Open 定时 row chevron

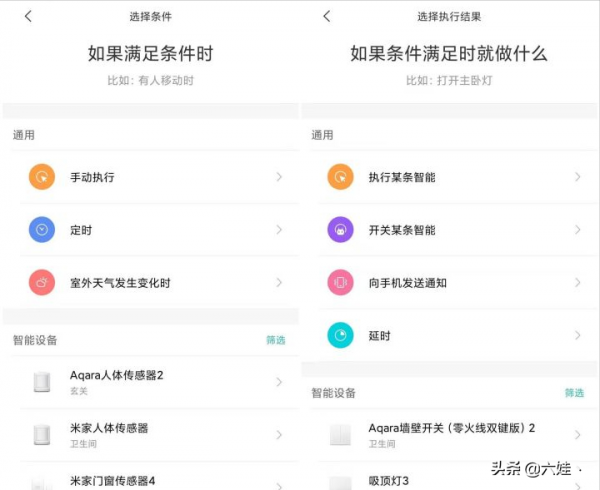tap(279, 230)
